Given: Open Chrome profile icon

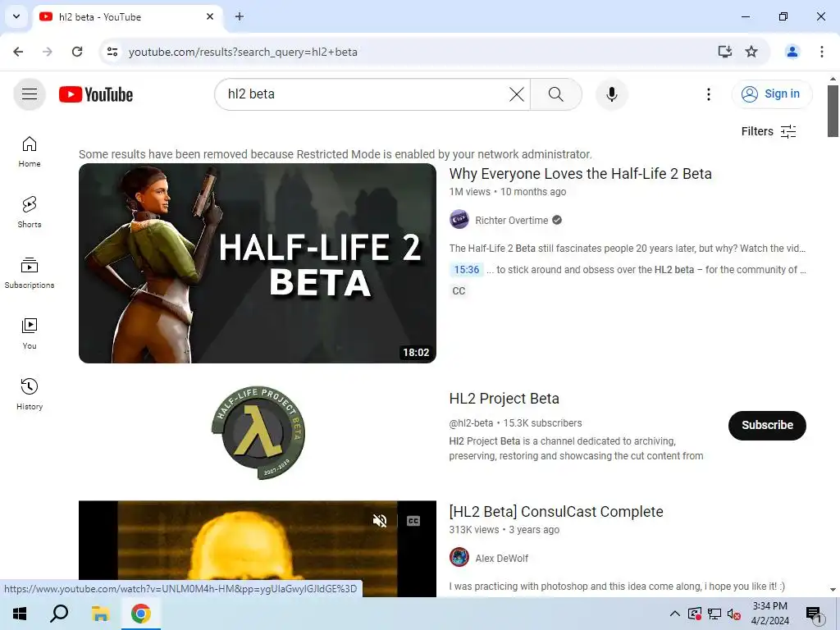Looking at the screenshot, I should point(792,52).
